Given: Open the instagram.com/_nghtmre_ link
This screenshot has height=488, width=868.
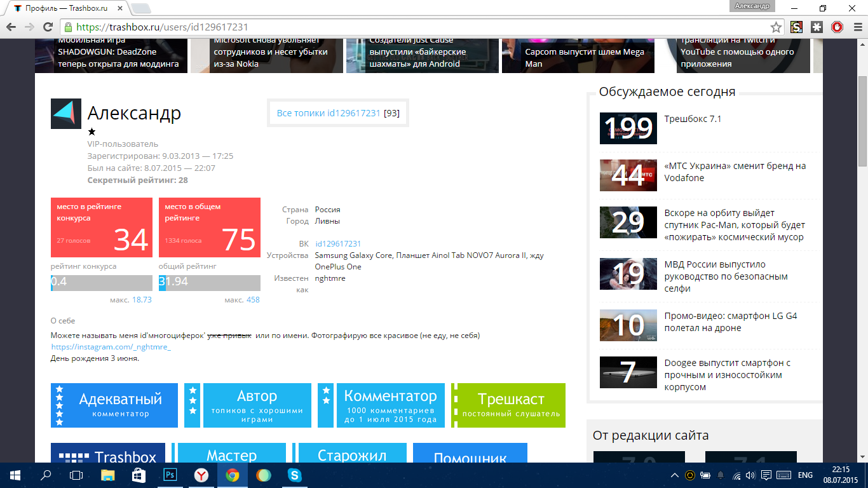Looking at the screenshot, I should point(111,347).
